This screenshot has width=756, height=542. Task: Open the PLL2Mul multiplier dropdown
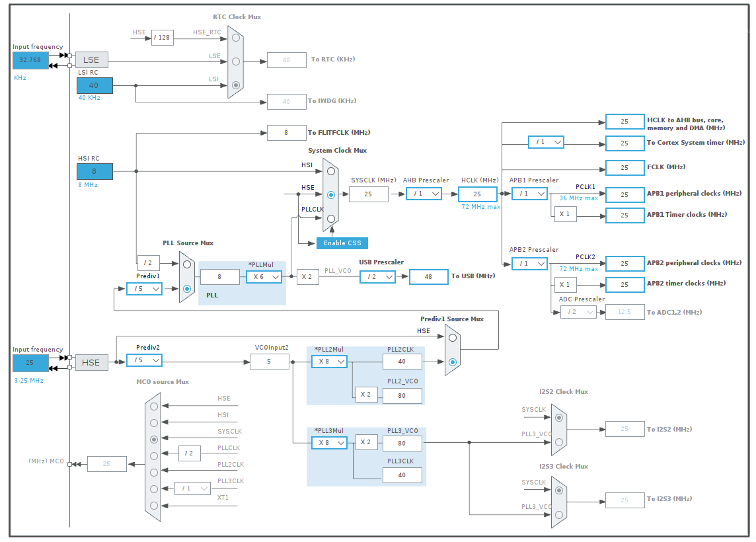click(x=329, y=362)
